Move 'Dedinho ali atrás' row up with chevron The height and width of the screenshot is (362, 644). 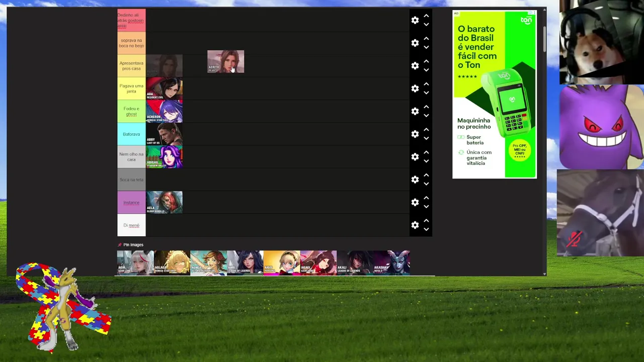426,16
